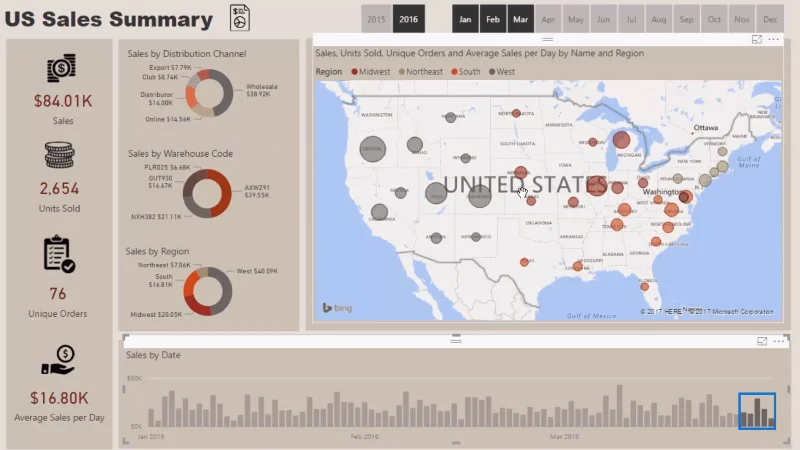Screen dimensions: 800x450
Task: Select the Dec month button
Action: [770, 19]
